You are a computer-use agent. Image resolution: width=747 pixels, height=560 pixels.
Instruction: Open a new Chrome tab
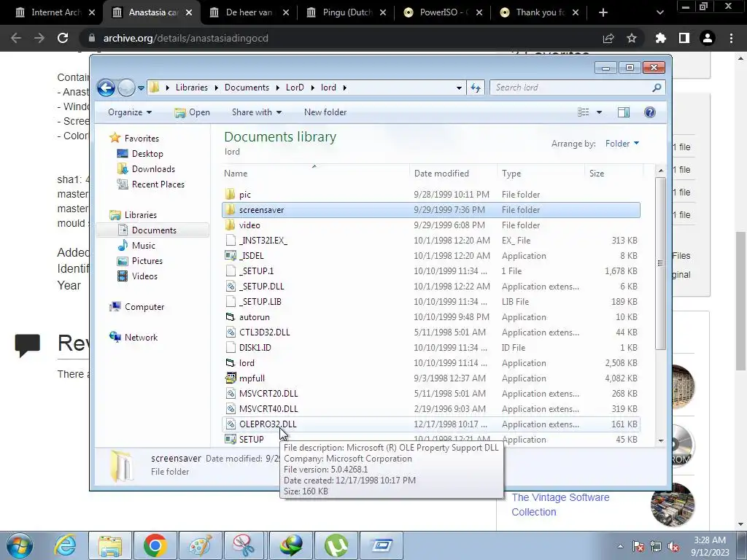[x=603, y=12]
